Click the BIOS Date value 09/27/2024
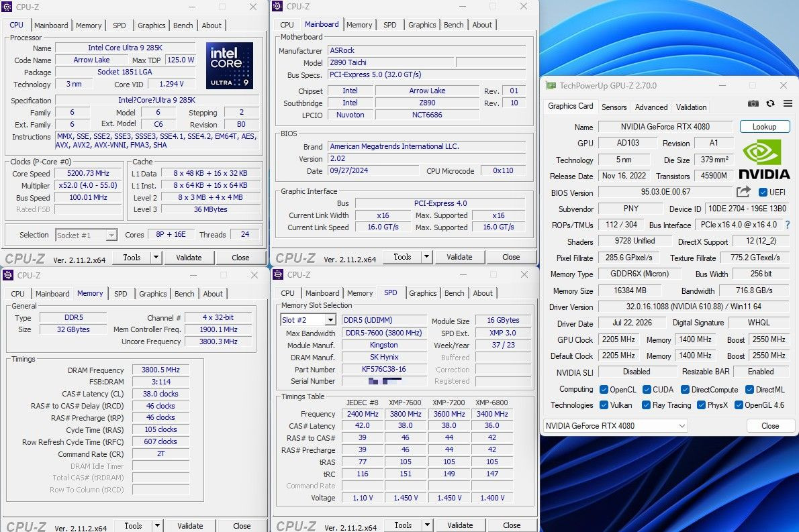799x532 pixels. [x=375, y=170]
